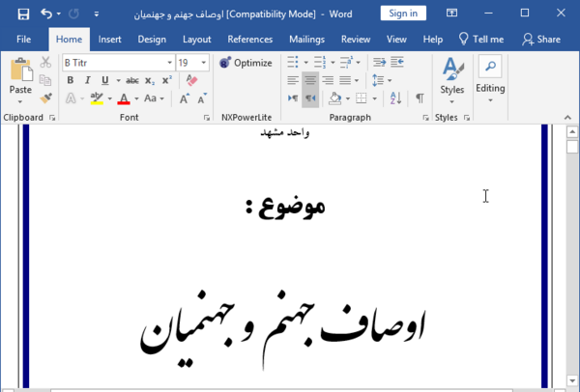Open the Editing group button
The image size is (580, 392).
point(490,79)
